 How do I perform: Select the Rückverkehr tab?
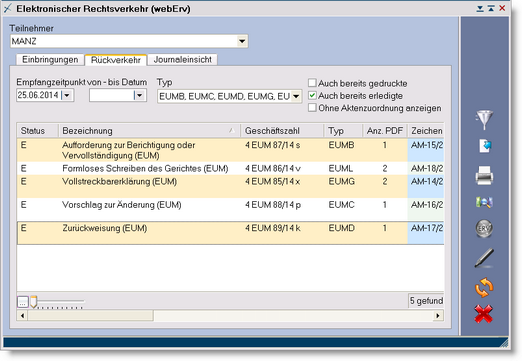coord(116,60)
